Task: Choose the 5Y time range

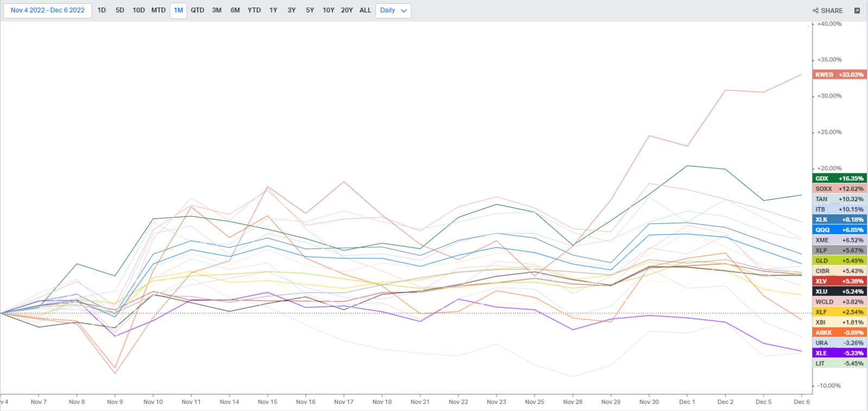Action: click(310, 10)
